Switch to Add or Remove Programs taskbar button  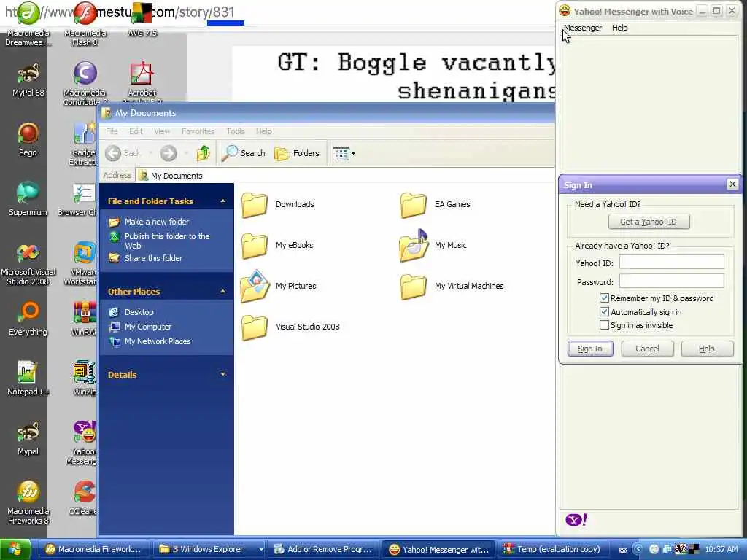[x=324, y=550]
